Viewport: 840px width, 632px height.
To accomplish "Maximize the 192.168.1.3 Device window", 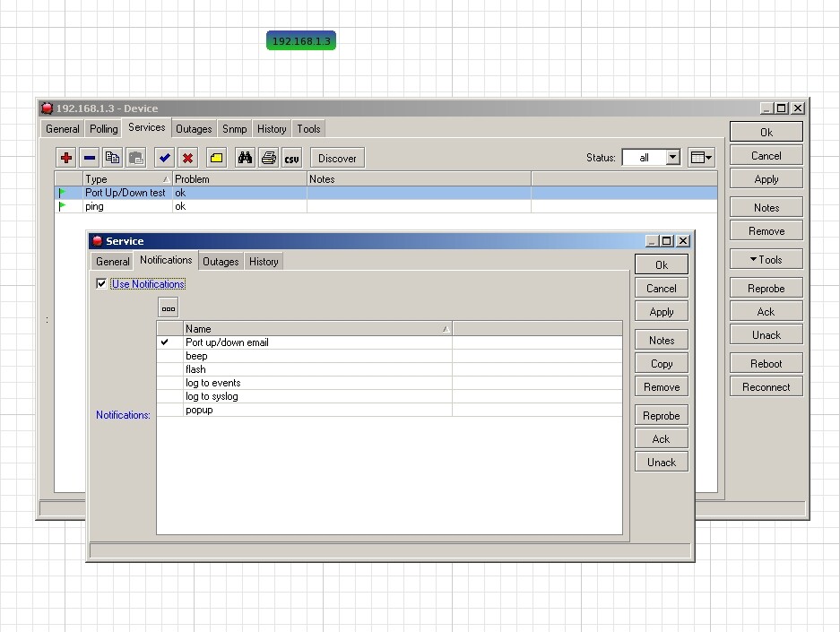I will (x=782, y=108).
